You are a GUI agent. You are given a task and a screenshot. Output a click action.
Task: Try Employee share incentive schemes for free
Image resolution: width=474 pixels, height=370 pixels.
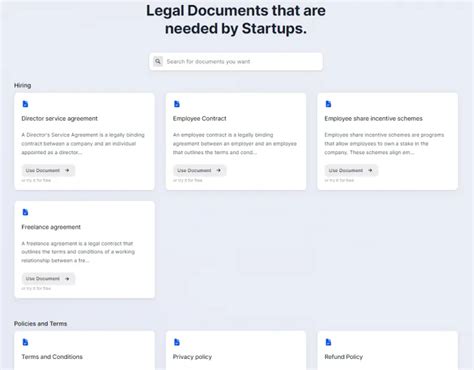point(339,180)
